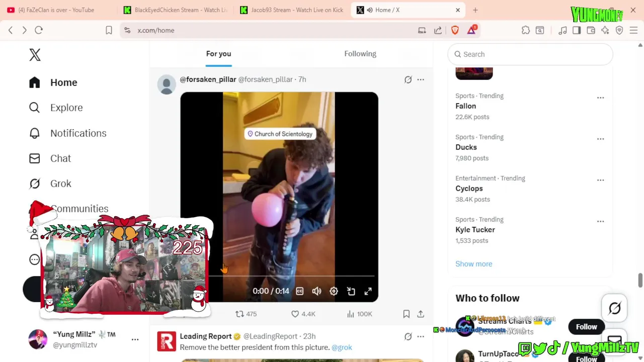The width and height of the screenshot is (644, 362).
Task: Click the forsaken_pillar profile avatar
Action: 167,84
